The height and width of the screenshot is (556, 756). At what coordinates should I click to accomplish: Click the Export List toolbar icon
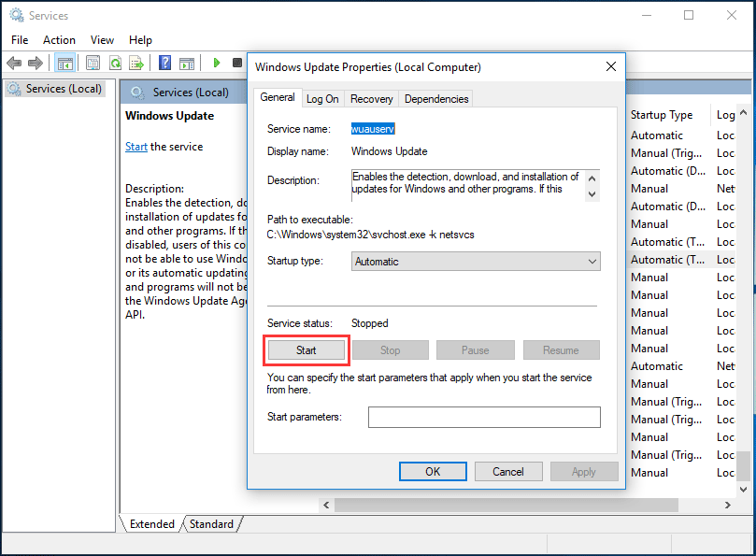[x=136, y=63]
